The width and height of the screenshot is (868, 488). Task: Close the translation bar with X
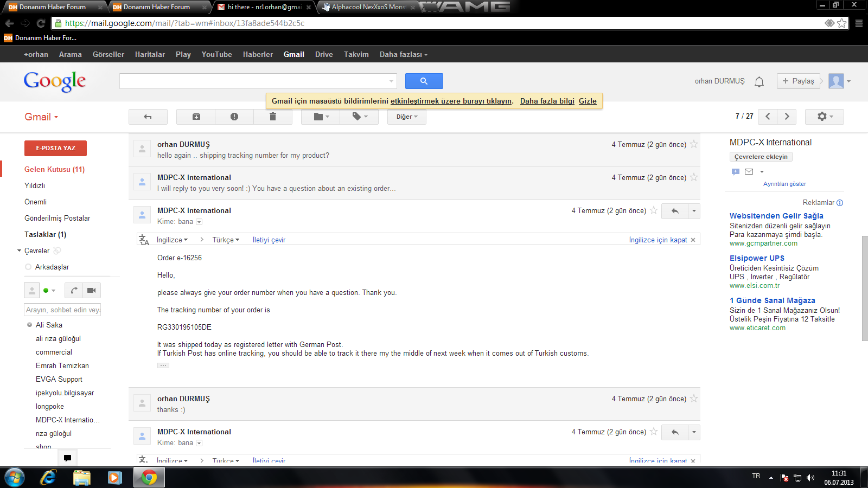coord(693,240)
